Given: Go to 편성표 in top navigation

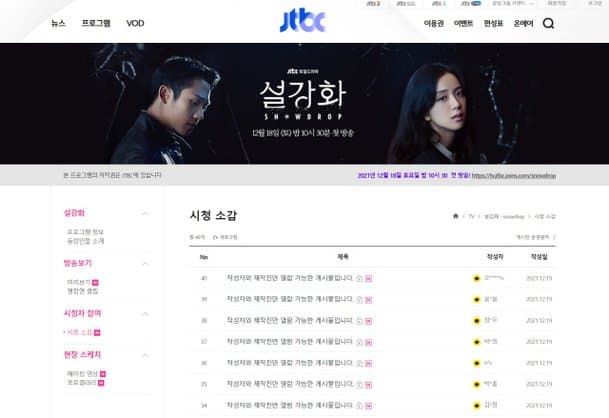Looking at the screenshot, I should 493,23.
